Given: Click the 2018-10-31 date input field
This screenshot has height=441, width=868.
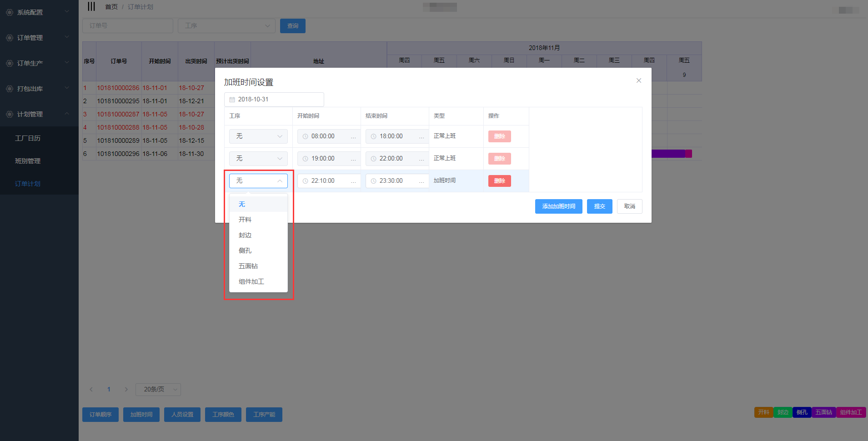Looking at the screenshot, I should coord(274,100).
